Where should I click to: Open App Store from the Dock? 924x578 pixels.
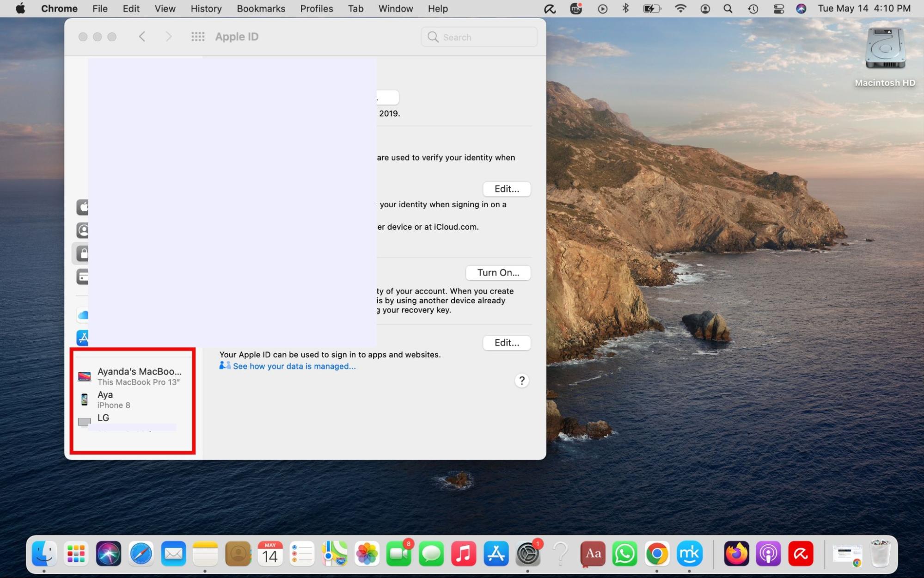496,553
